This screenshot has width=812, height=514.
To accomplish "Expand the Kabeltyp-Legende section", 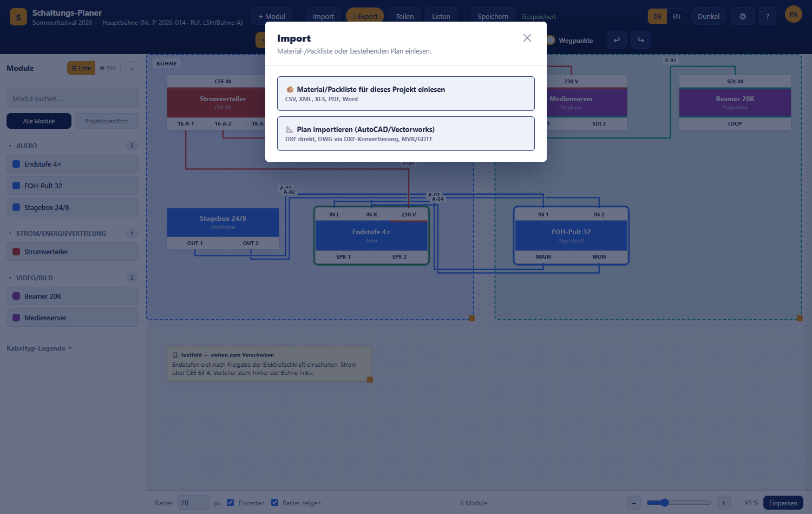I will (x=39, y=348).
